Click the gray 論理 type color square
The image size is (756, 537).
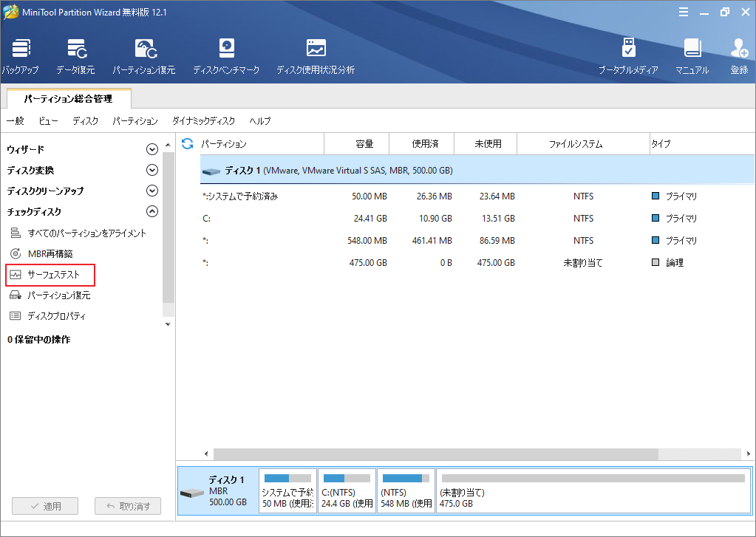(655, 262)
